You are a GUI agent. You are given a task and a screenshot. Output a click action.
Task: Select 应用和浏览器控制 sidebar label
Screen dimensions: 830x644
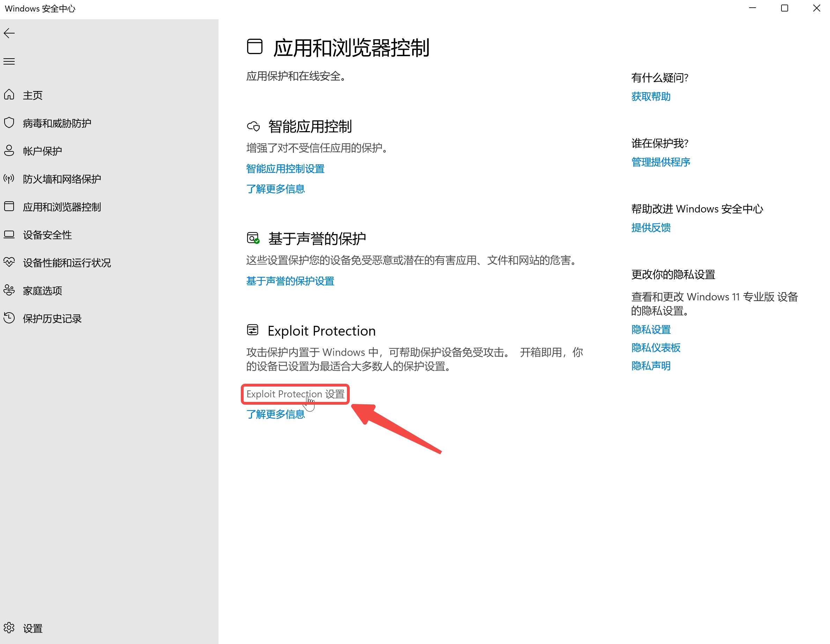(62, 207)
